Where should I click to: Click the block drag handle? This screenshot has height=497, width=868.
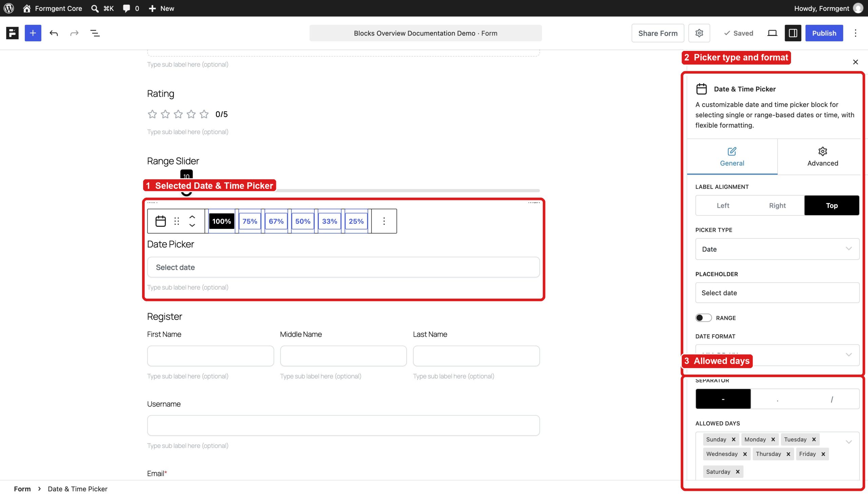tap(176, 221)
